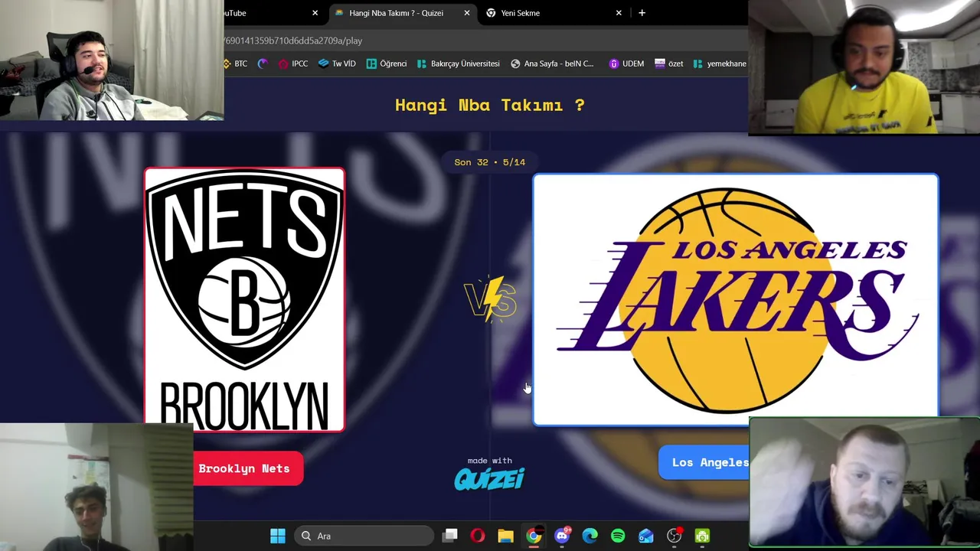
Task: Click the taskbar search box 'Ara'
Action: [x=364, y=536]
